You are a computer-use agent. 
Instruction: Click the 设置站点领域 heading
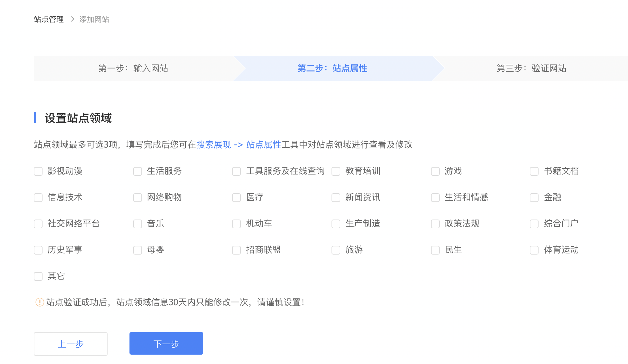tap(78, 118)
